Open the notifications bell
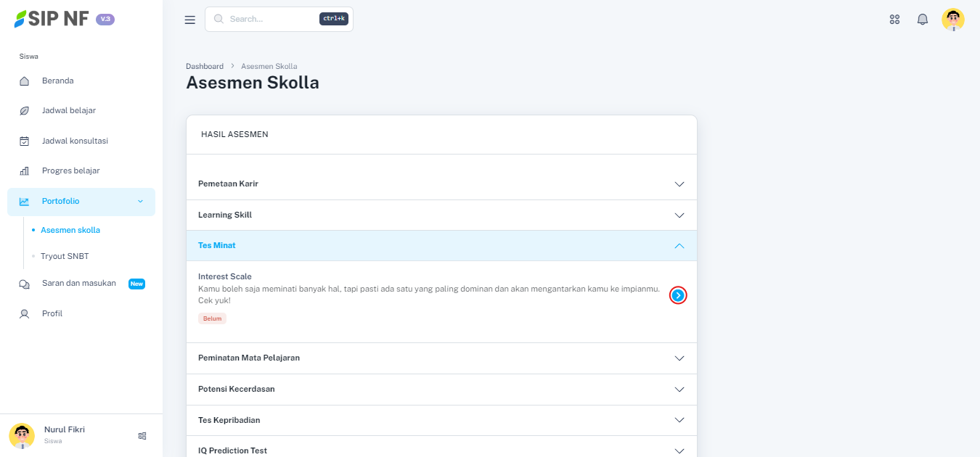980x457 pixels. tap(923, 20)
